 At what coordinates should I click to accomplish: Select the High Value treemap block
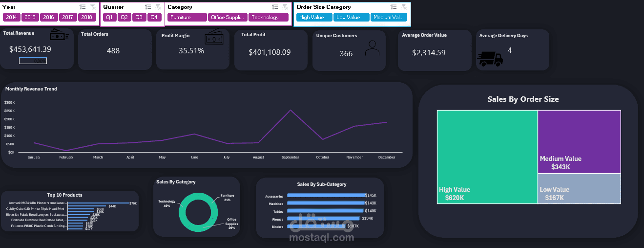(487, 157)
